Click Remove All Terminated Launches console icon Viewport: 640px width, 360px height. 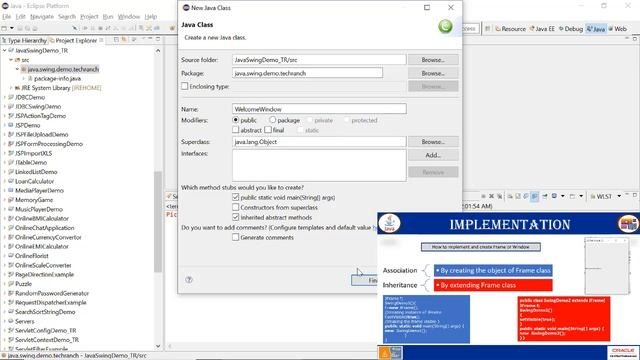(x=499, y=196)
